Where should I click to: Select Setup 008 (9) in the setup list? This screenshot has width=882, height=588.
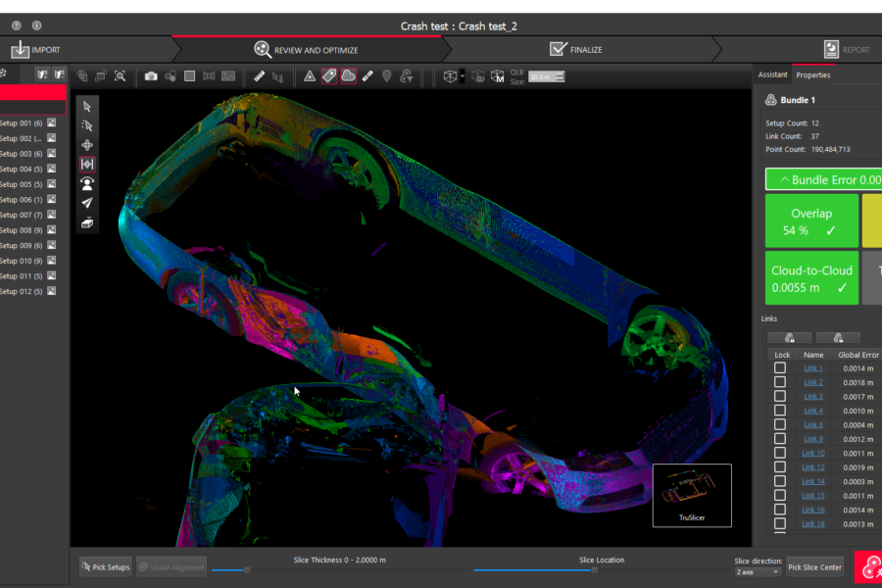tap(22, 230)
